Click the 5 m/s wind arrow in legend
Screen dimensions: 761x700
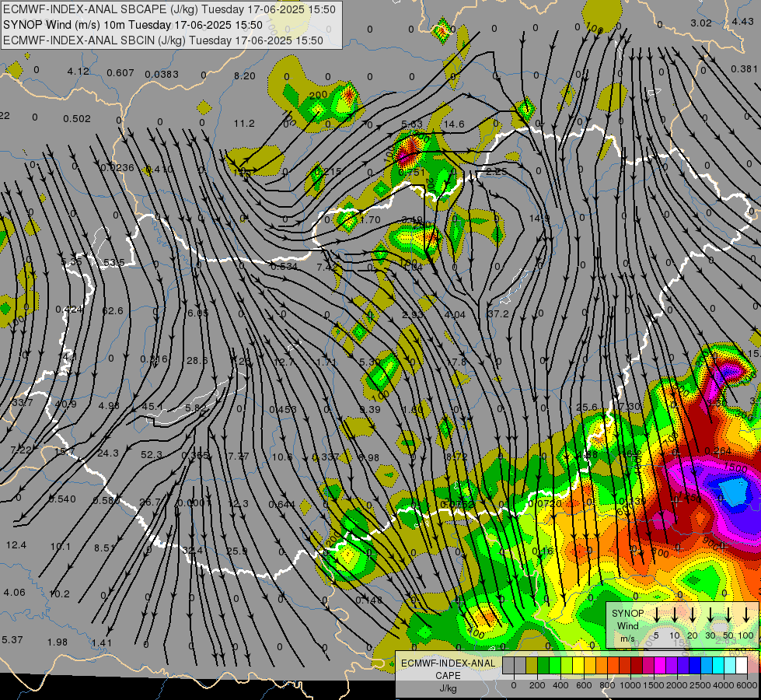pos(657,615)
